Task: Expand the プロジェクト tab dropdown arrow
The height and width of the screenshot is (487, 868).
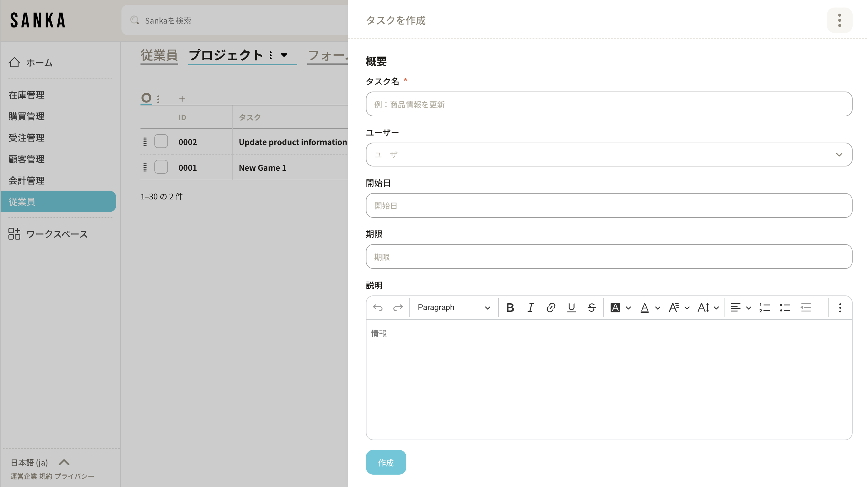Action: pyautogui.click(x=284, y=55)
